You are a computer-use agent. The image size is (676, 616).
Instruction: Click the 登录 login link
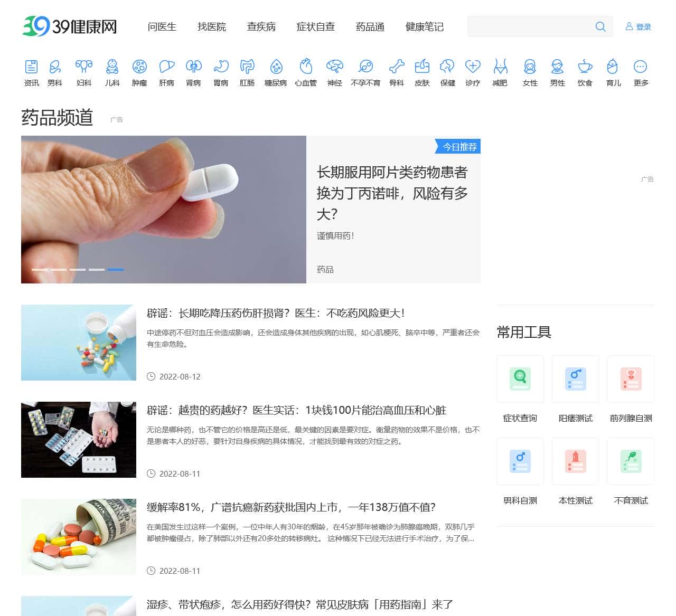point(638,27)
